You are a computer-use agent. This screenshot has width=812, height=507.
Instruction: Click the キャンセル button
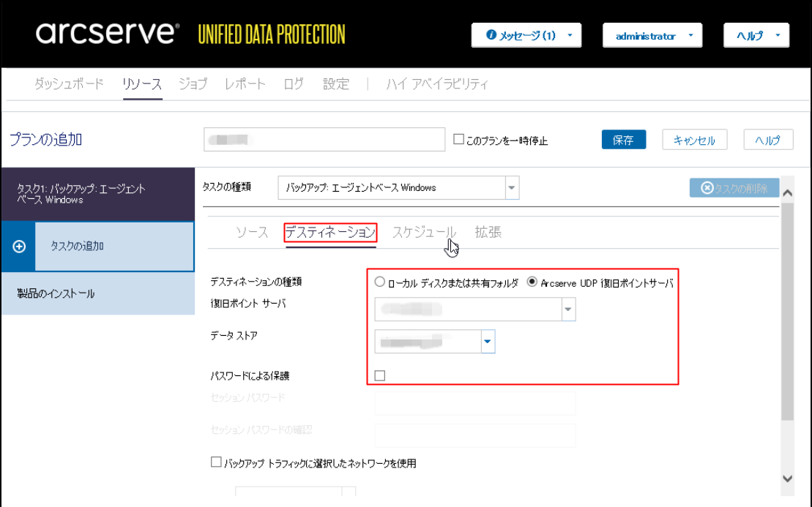point(694,140)
